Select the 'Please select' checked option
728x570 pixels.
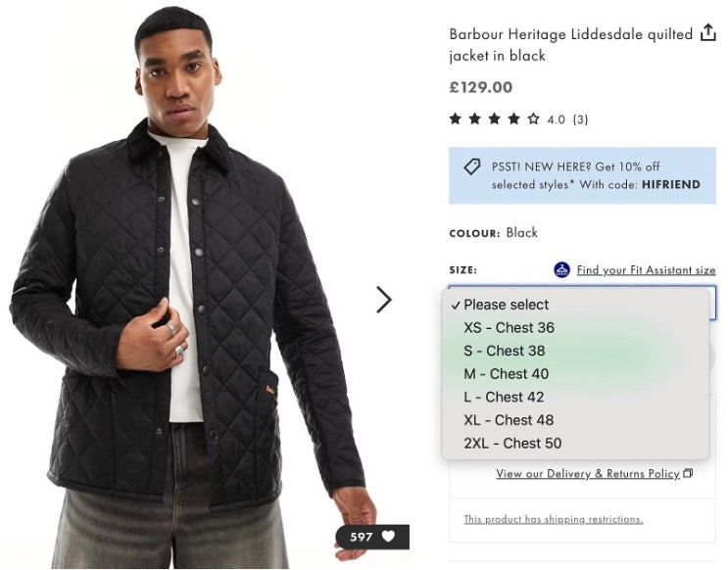pyautogui.click(x=506, y=305)
